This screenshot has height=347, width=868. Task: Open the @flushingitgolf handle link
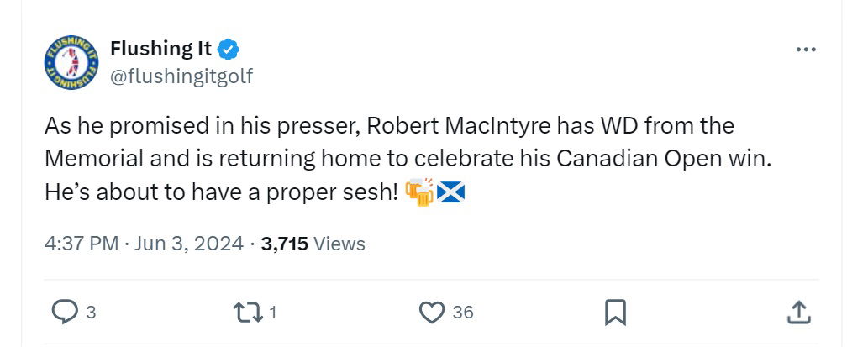(181, 76)
